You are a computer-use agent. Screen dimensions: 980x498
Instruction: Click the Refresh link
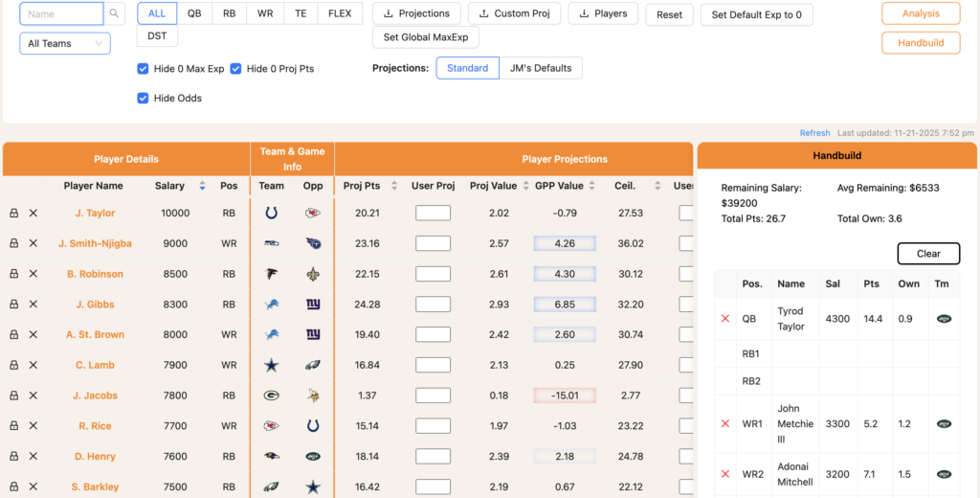814,133
